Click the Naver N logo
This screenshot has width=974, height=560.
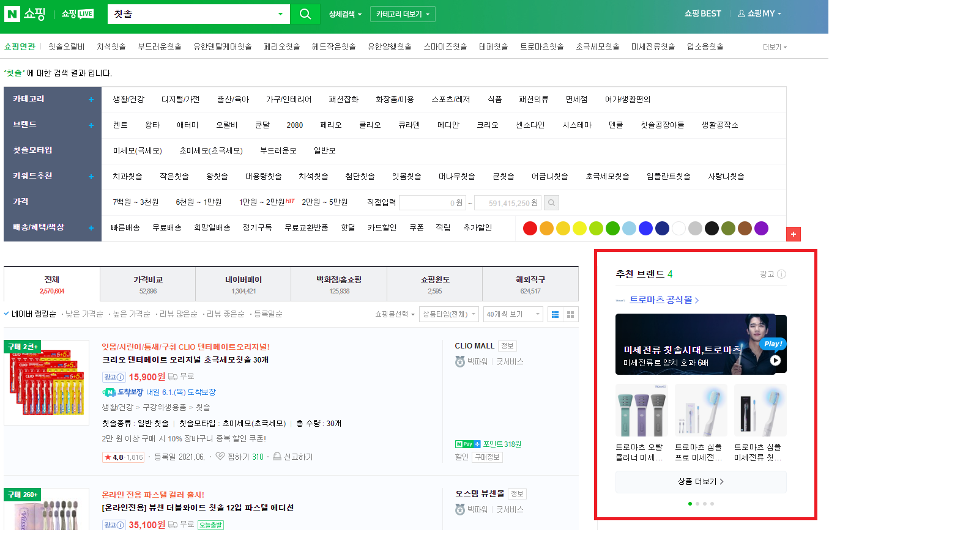point(12,13)
